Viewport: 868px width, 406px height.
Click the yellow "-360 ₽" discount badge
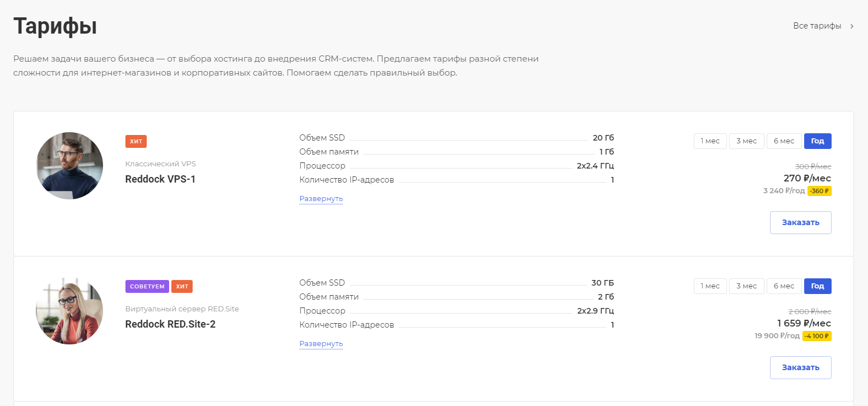click(819, 191)
